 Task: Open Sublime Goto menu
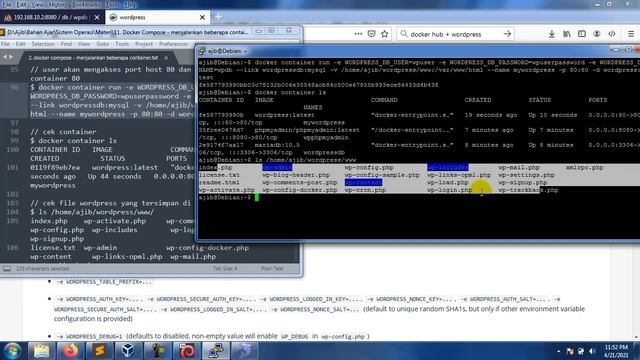102,44
